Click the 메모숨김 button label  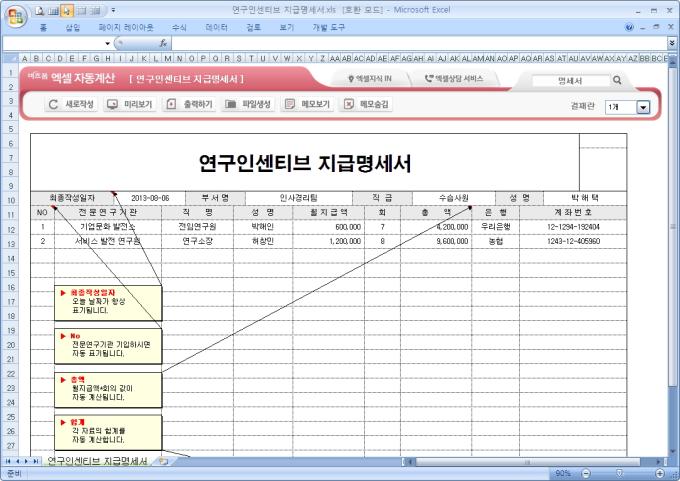click(x=374, y=104)
